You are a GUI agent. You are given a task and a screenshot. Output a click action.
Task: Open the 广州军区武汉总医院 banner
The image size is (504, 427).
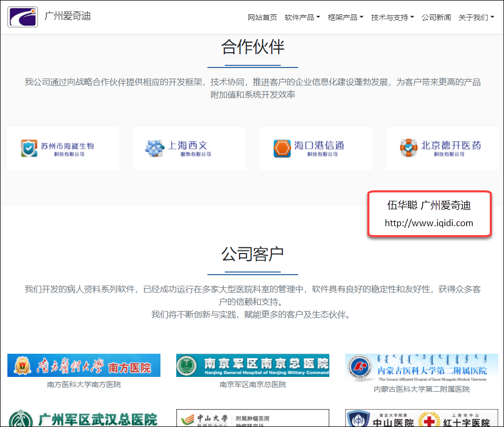pyautogui.click(x=84, y=419)
